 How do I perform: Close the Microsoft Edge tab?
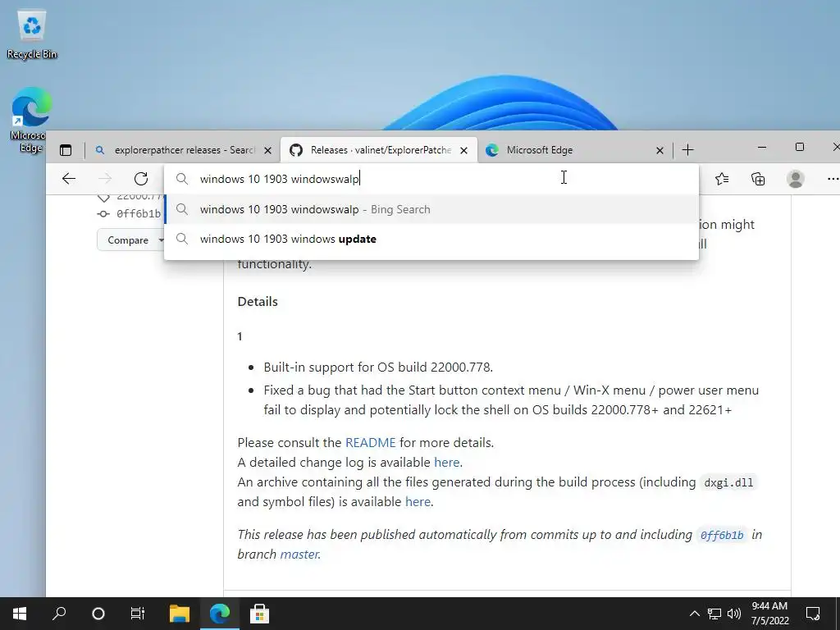(x=660, y=151)
